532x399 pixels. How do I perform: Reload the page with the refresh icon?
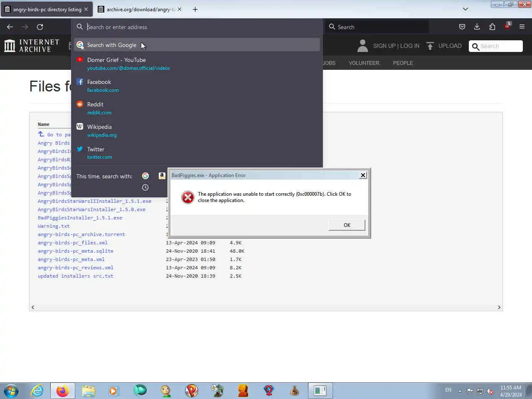pos(40,27)
